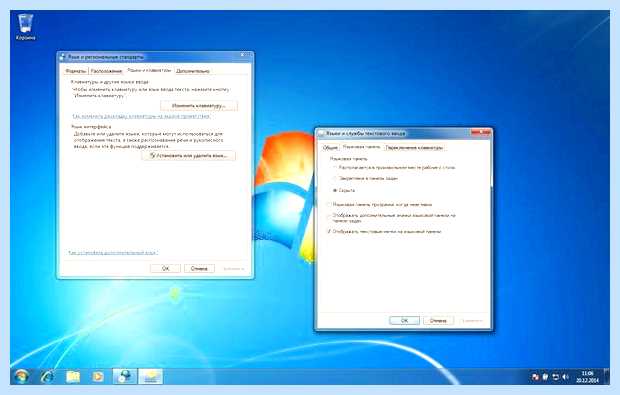
Task: Select the globe Control Panel taskbar item
Action: [125, 376]
